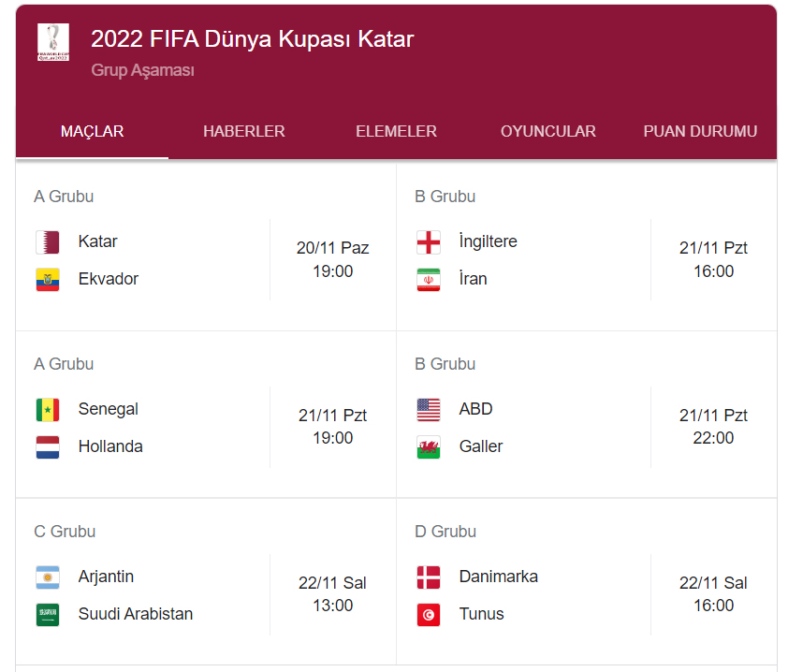788x672 pixels.
Task: Switch to the HABERLER tab
Action: 244,132
